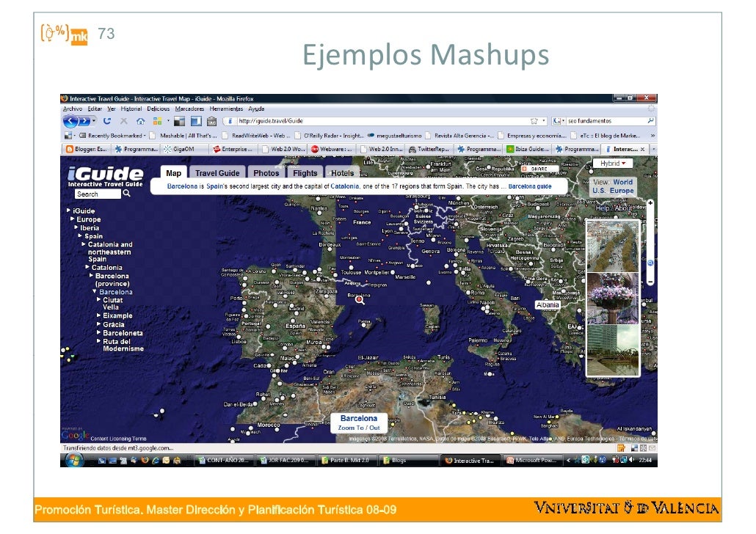756x534 pixels.
Task: Open back/forward history dropdown arrow
Action: click(x=94, y=121)
